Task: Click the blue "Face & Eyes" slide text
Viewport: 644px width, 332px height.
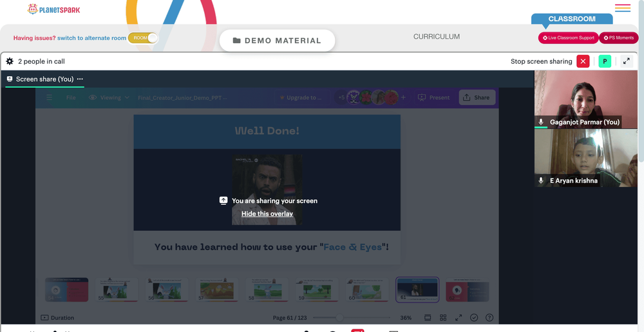Action: coord(352,247)
